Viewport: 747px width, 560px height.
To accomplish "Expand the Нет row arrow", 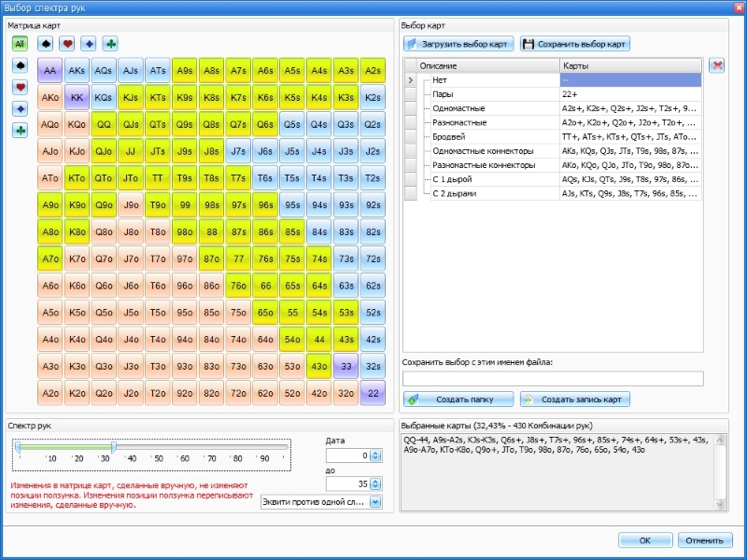I will coord(411,80).
